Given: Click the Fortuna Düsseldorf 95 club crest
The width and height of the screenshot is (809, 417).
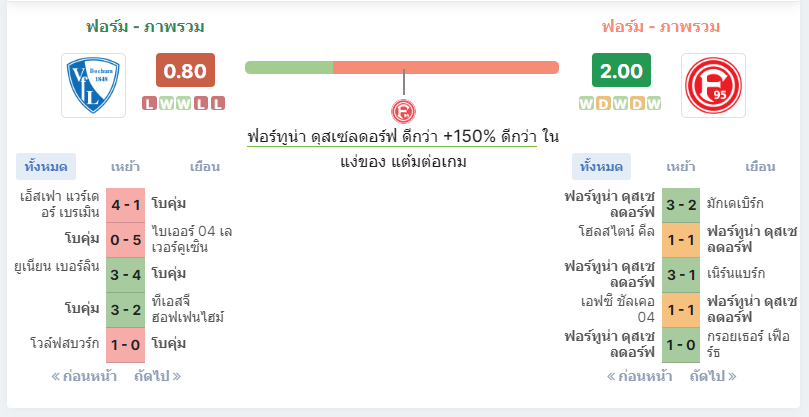Looking at the screenshot, I should pos(713,85).
